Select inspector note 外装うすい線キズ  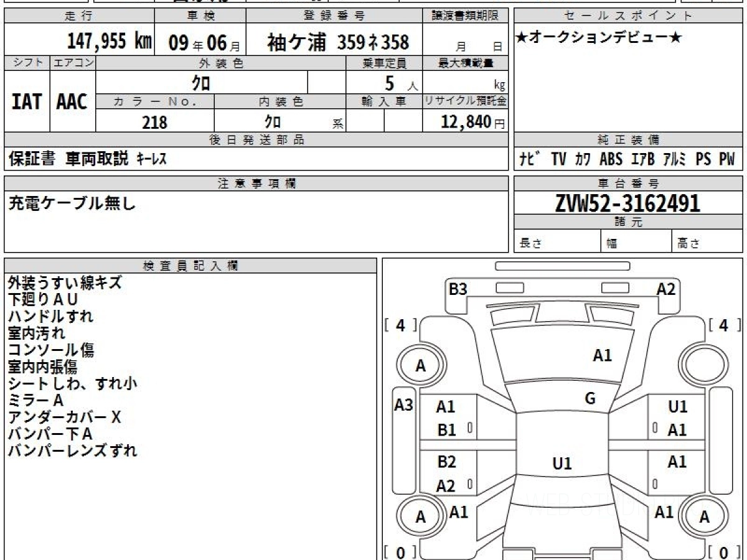[65, 282]
